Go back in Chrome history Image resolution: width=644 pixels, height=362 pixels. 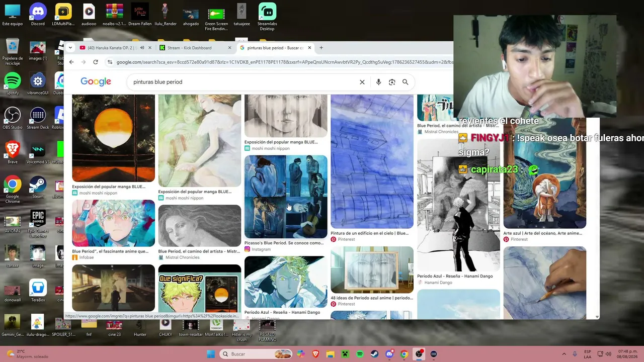(71, 62)
